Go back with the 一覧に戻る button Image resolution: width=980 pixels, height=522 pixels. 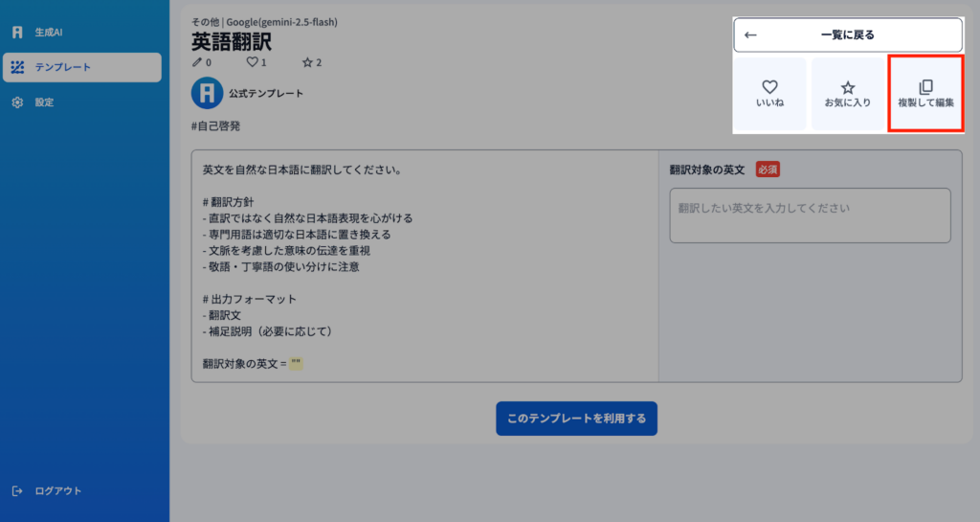pyautogui.click(x=847, y=34)
